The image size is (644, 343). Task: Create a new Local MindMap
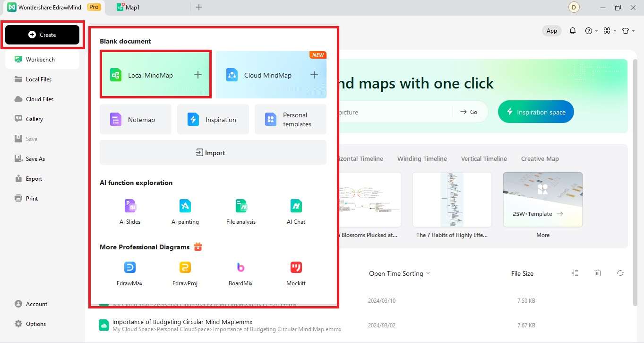[x=155, y=75]
